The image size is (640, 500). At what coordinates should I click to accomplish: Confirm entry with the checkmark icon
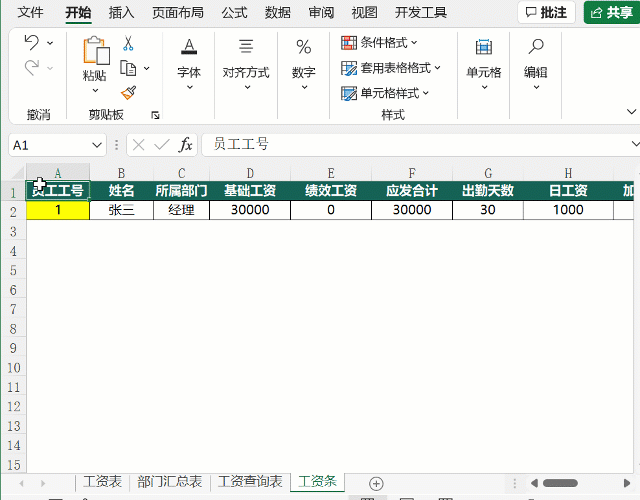click(x=162, y=145)
